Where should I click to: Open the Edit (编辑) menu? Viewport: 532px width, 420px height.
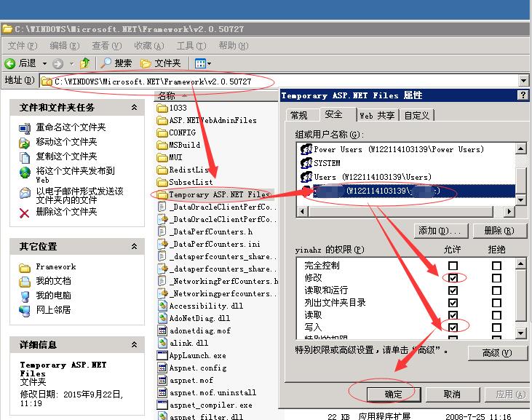coord(65,45)
